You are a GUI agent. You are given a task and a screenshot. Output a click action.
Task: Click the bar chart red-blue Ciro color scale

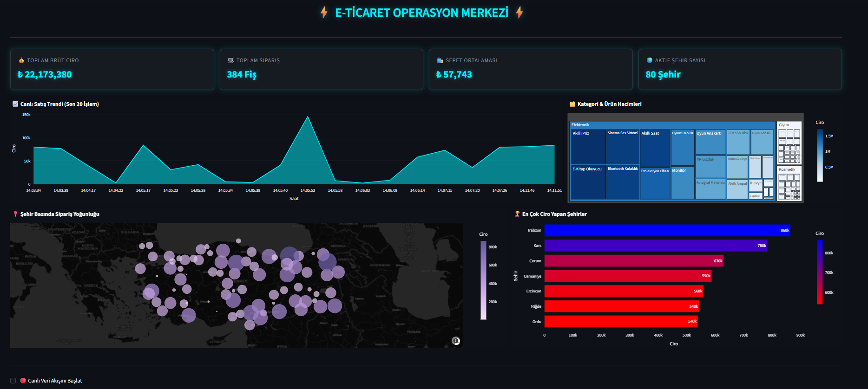pos(820,272)
